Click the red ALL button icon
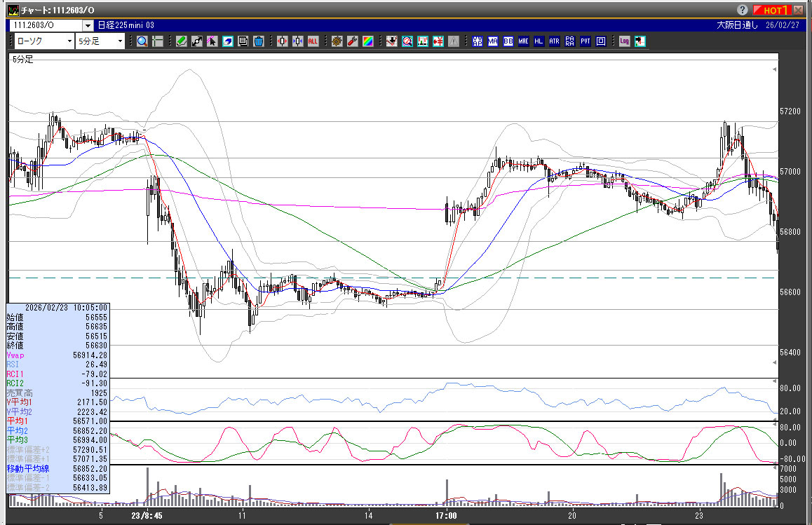The width and height of the screenshot is (812, 525). coord(313,41)
